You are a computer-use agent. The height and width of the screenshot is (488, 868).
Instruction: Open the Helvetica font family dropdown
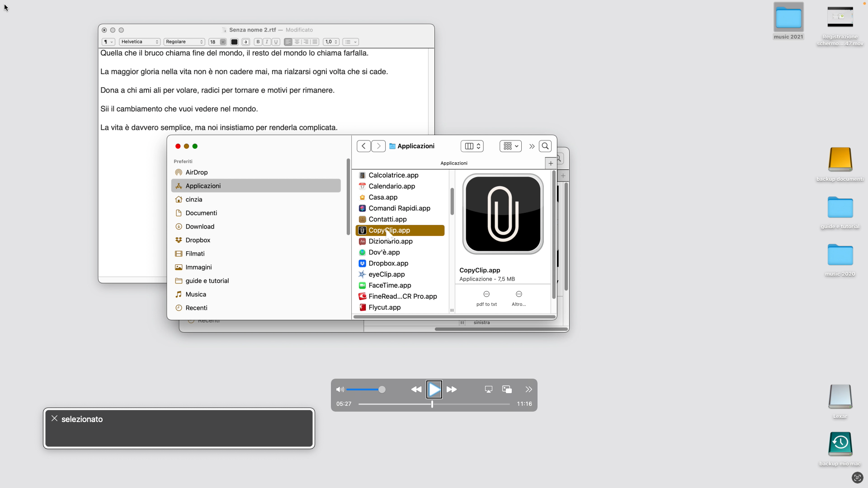pos(140,42)
